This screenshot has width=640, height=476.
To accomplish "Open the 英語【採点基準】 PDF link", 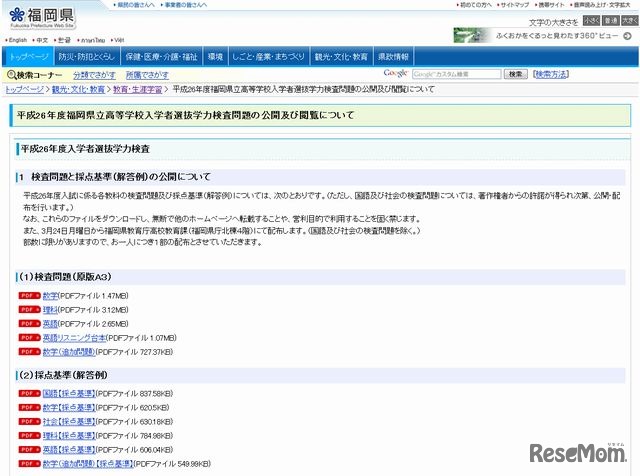I will [x=69, y=450].
